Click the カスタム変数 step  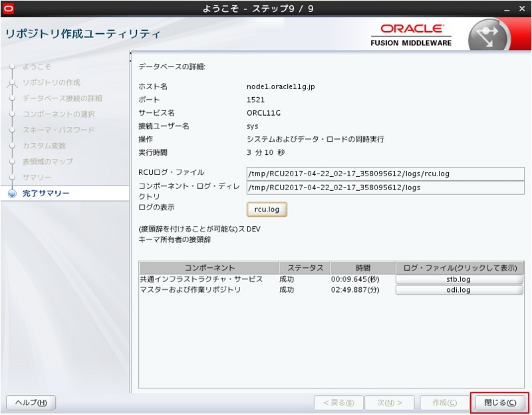click(x=44, y=146)
